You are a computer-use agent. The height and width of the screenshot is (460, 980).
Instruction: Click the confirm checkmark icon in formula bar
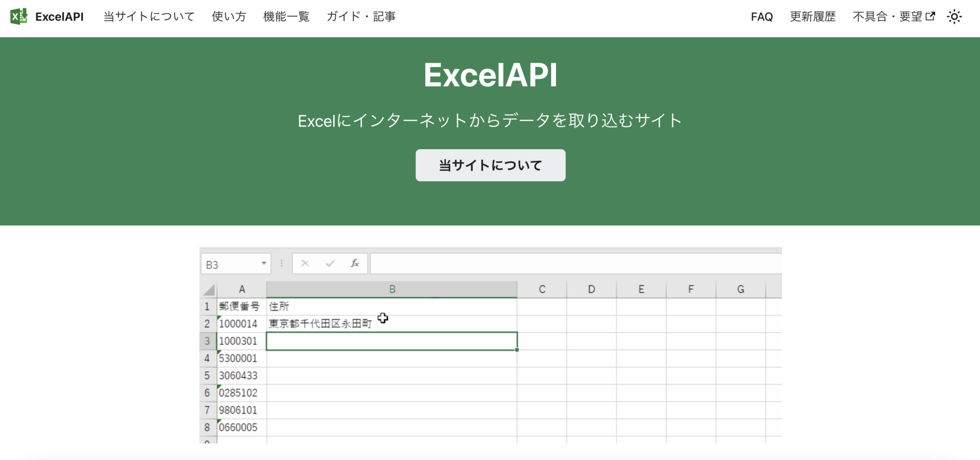330,263
